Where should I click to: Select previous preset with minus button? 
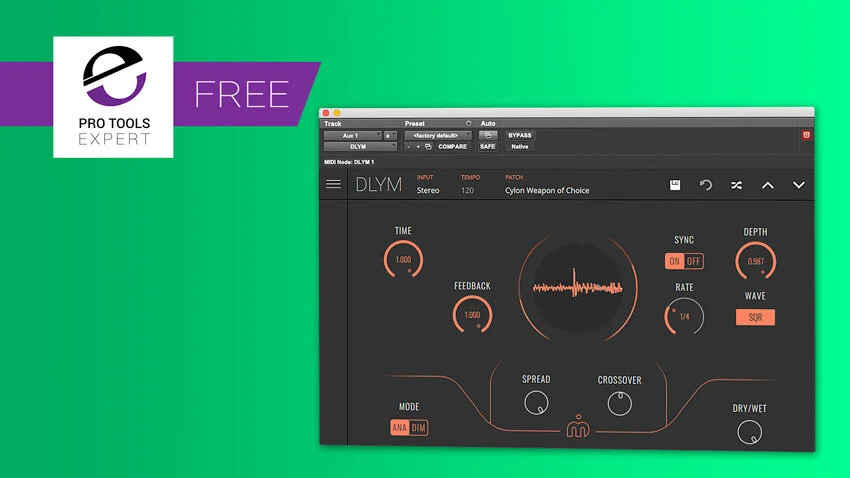click(x=409, y=146)
